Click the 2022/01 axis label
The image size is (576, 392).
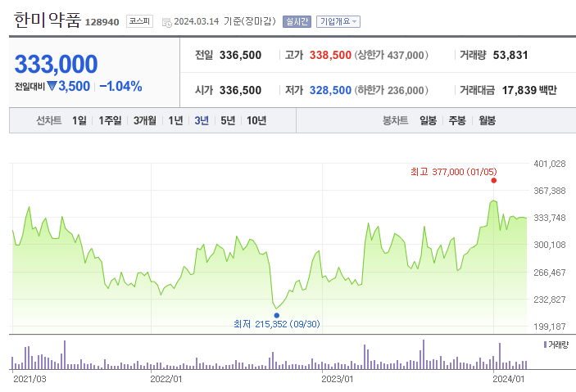click(x=166, y=379)
